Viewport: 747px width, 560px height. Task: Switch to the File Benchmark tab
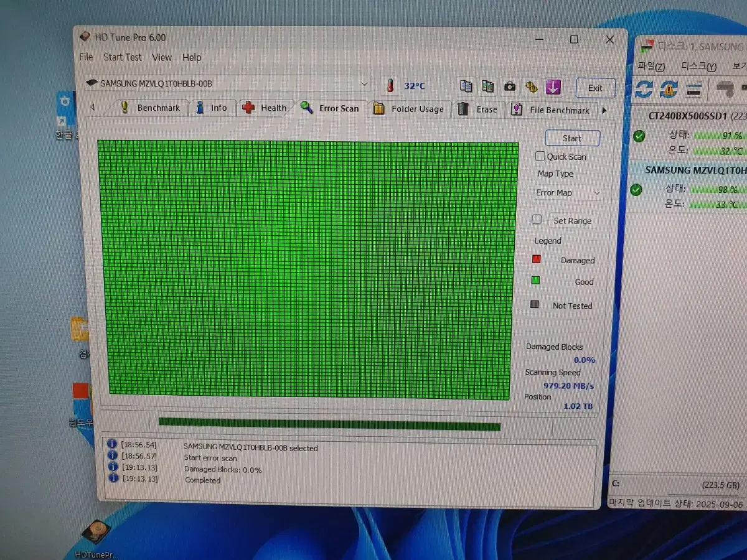pos(551,110)
